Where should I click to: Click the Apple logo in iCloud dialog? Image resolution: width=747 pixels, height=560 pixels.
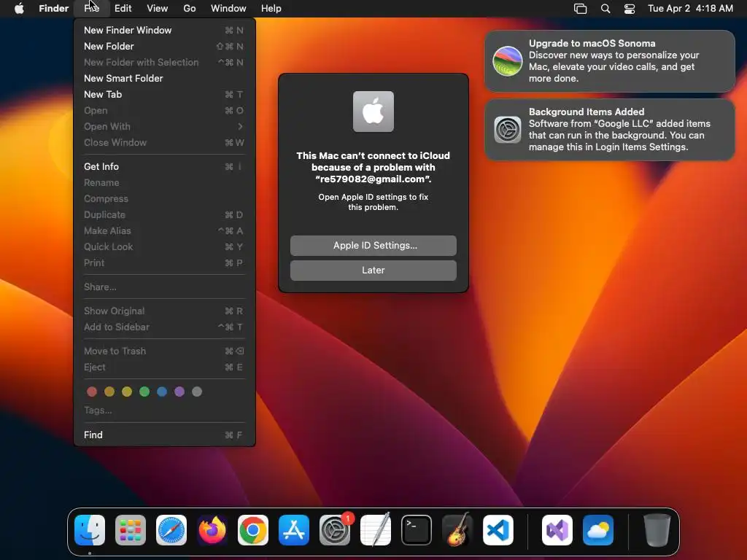(x=373, y=112)
